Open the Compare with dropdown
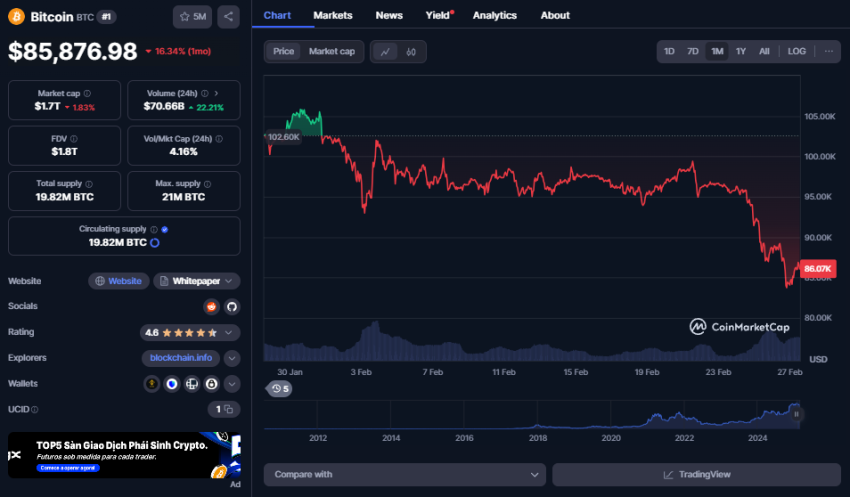The height and width of the screenshot is (497, 850). (x=404, y=474)
